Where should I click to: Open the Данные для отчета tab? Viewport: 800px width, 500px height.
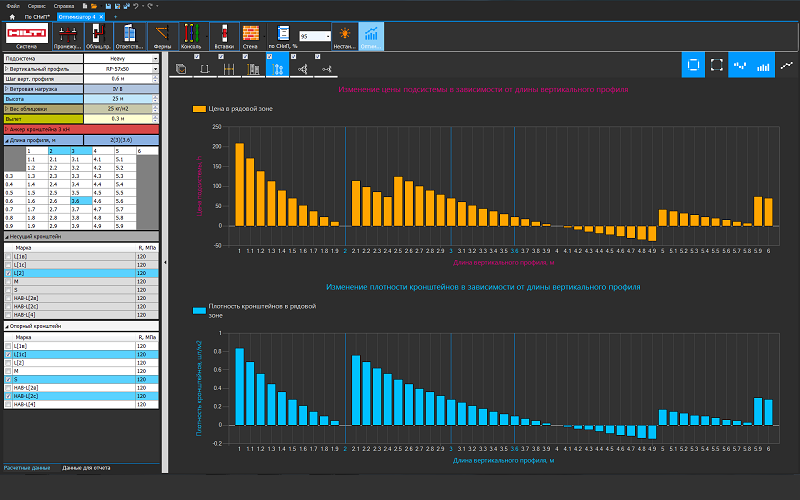point(86,467)
